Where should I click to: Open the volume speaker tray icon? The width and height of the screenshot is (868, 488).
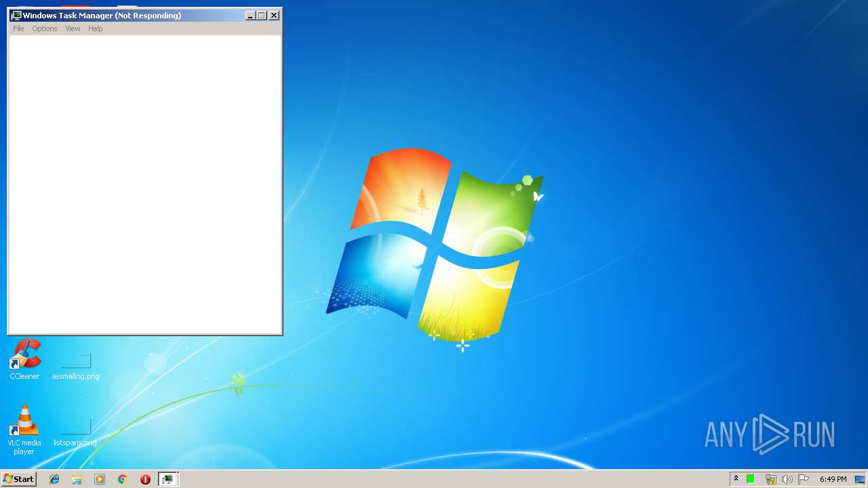click(x=787, y=479)
